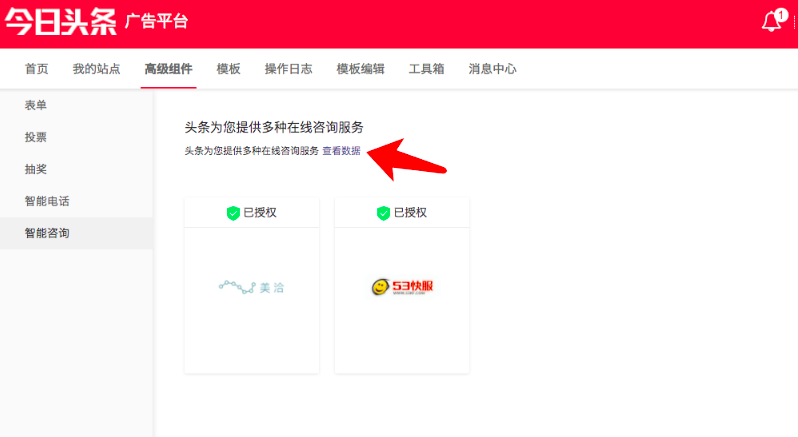
Task: Switch to 模板 tab
Action: coord(228,69)
